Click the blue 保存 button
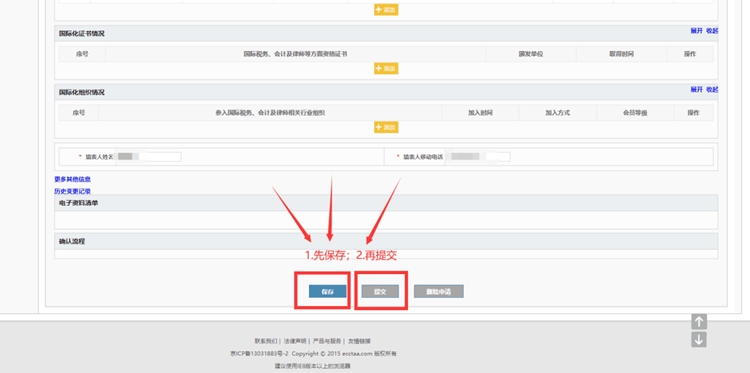Screen dimensions: 750x373 pyautogui.click(x=327, y=291)
